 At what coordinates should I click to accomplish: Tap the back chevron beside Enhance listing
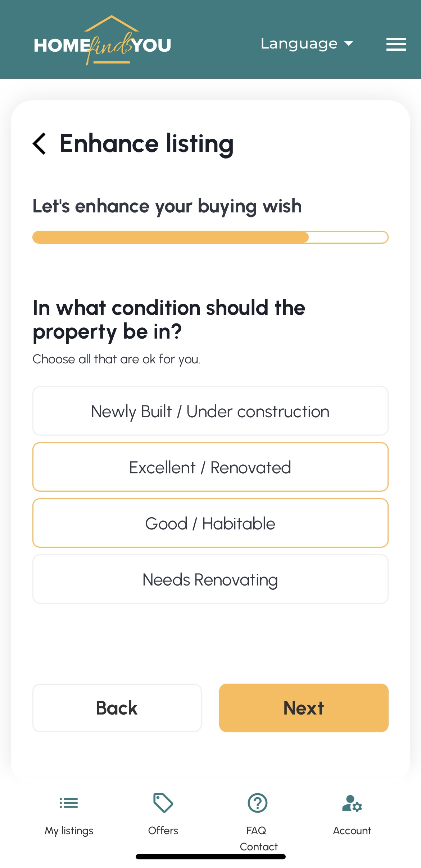pyautogui.click(x=40, y=144)
